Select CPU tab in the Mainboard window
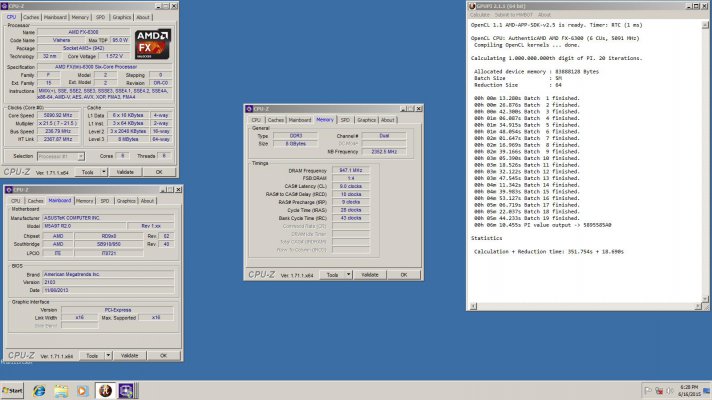 [15, 201]
